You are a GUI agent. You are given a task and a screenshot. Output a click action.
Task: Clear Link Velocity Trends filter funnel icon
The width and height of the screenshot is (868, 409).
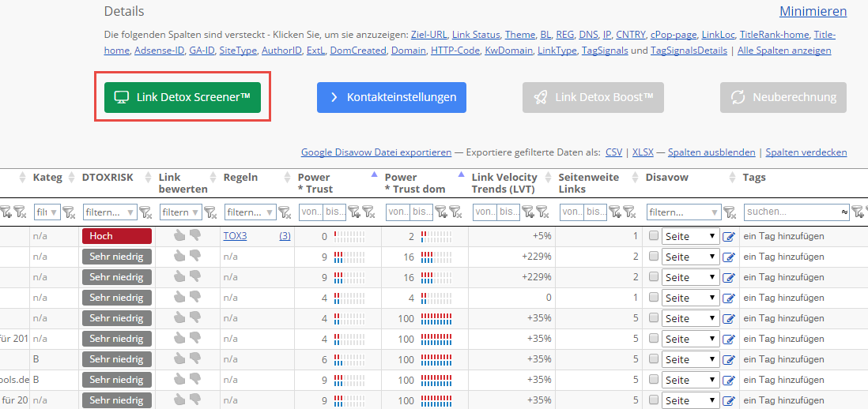542,212
